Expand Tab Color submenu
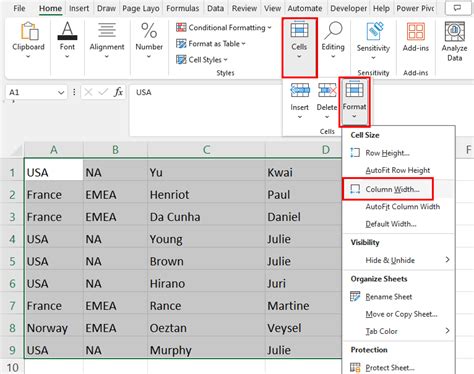 click(x=399, y=331)
